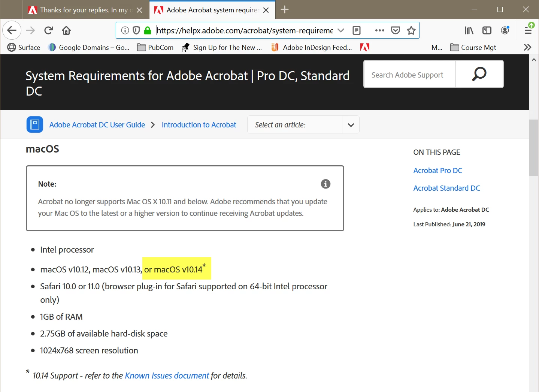
Task: Open the Firefox hamburger menu
Action: pos(529,30)
